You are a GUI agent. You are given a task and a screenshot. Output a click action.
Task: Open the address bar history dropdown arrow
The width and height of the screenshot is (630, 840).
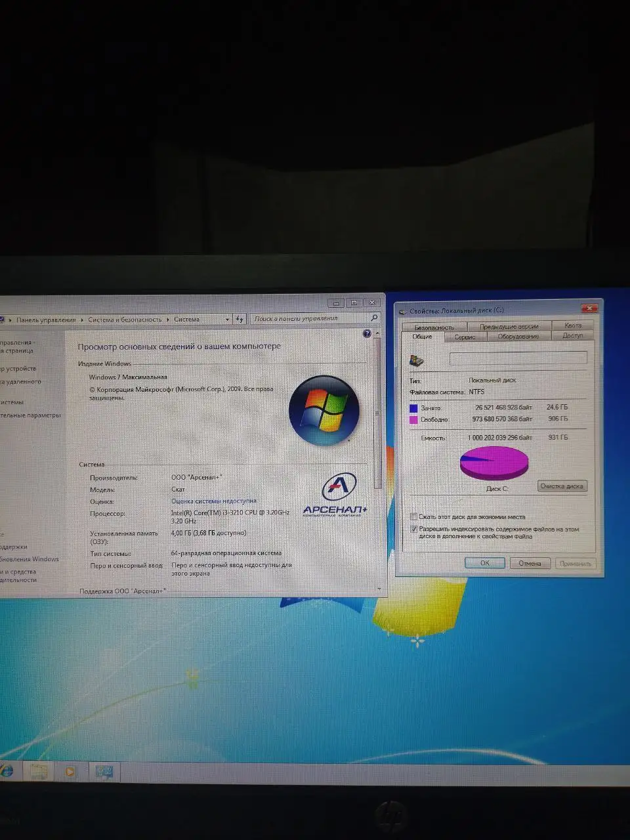(x=226, y=319)
